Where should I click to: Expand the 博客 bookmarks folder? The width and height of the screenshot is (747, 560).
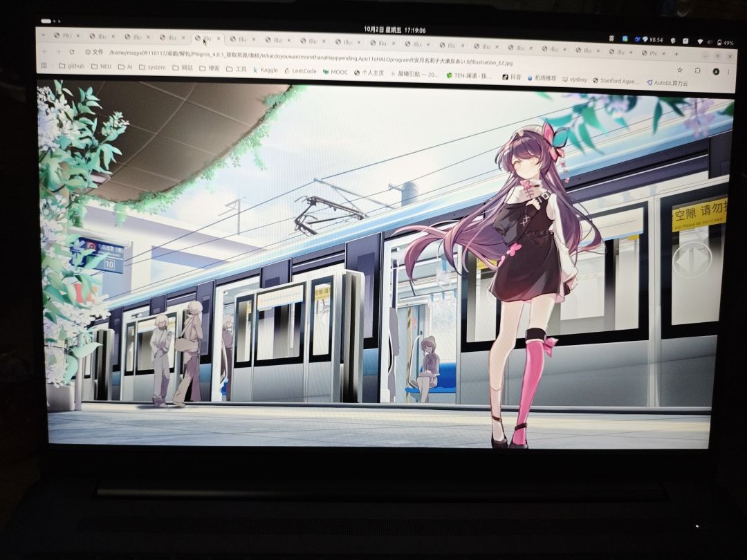pos(210,68)
